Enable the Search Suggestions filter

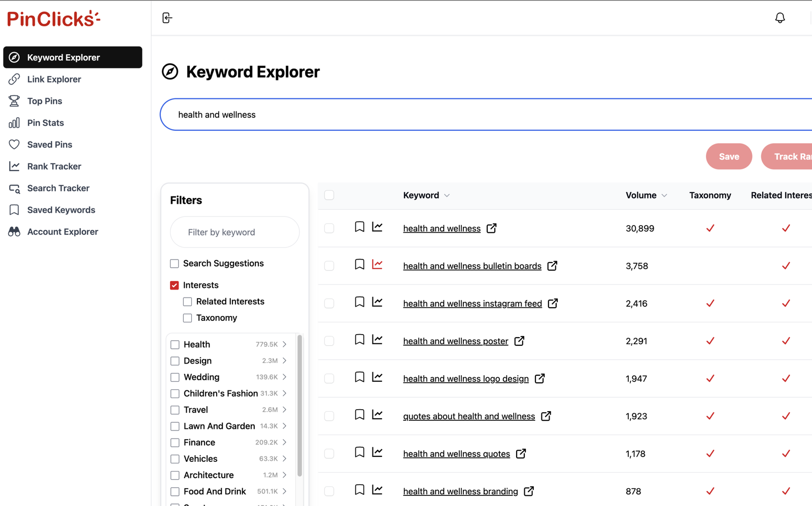175,263
